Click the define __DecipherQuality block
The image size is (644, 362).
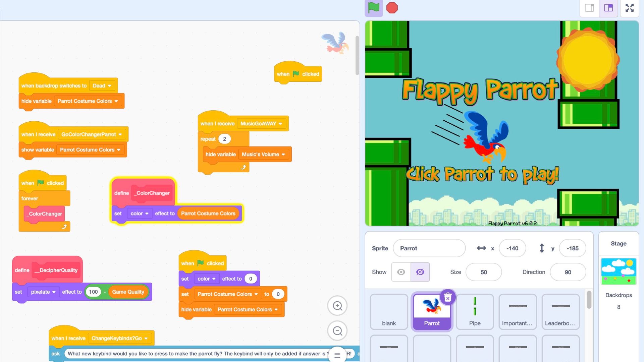[47, 270]
